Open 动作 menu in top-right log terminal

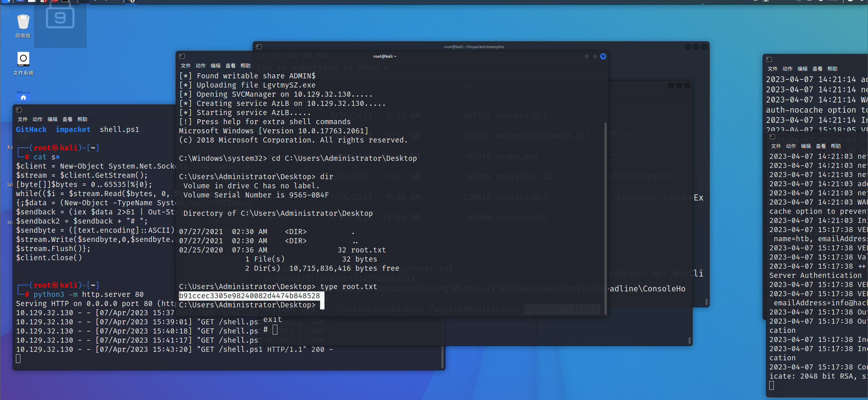[x=788, y=69]
